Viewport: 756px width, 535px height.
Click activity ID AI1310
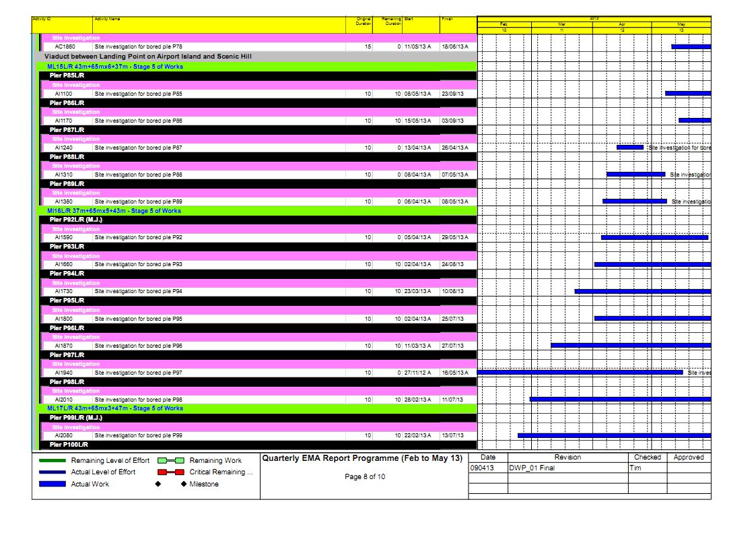(x=64, y=175)
